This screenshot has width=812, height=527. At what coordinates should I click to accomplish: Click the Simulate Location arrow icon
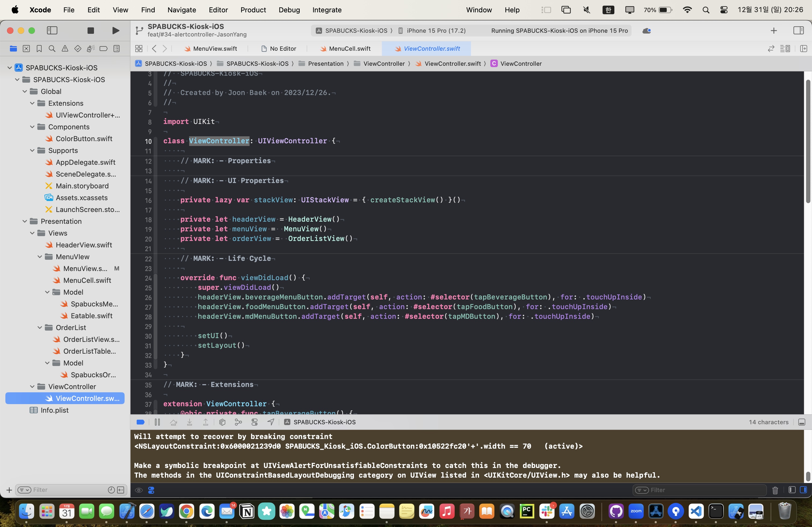[x=271, y=422]
